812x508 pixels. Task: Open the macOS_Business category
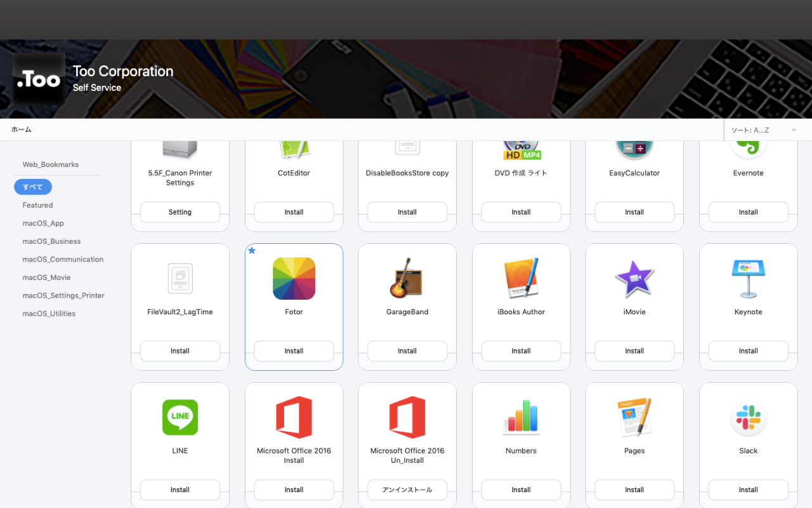click(51, 241)
